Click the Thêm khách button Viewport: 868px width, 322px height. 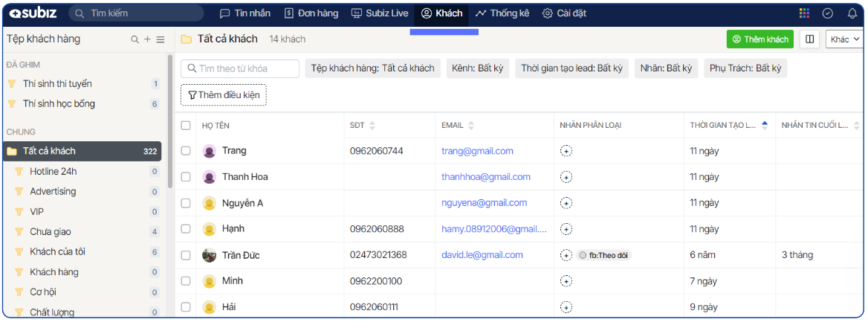pos(759,39)
